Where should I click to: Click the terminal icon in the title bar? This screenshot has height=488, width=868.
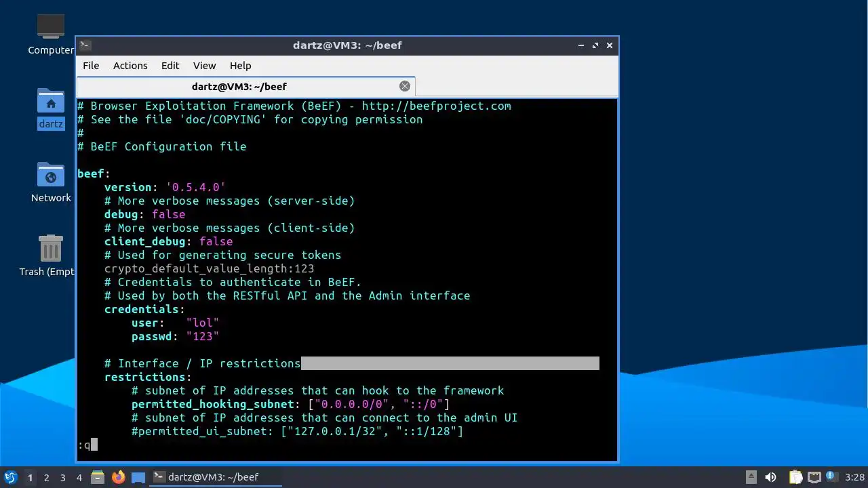pos(85,45)
